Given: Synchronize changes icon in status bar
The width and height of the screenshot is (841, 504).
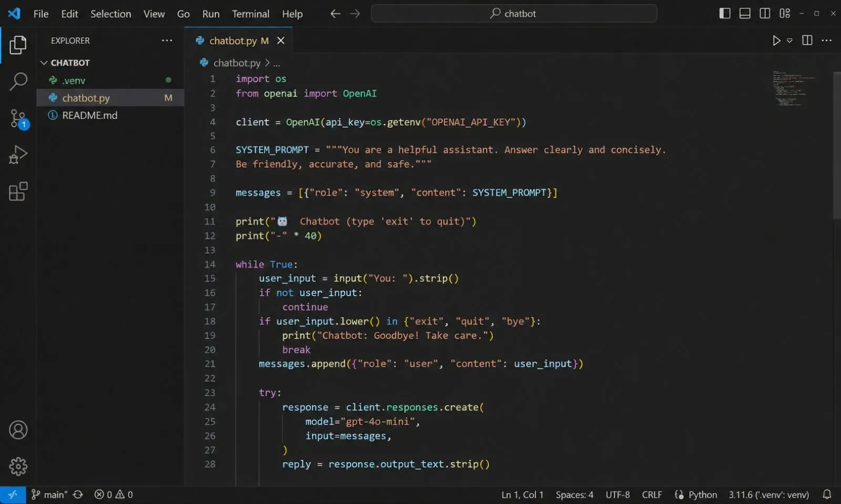Looking at the screenshot, I should pos(78,495).
